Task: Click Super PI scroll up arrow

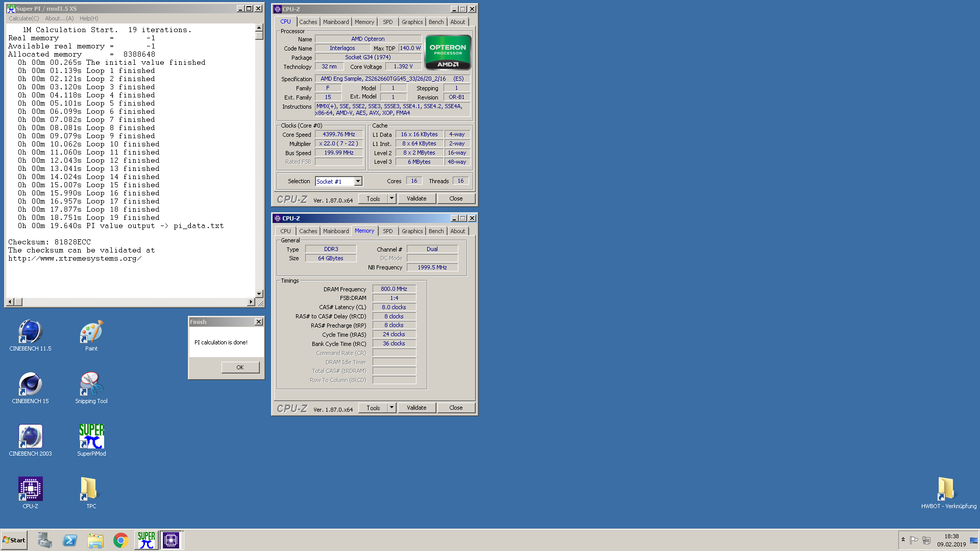Action: point(259,28)
